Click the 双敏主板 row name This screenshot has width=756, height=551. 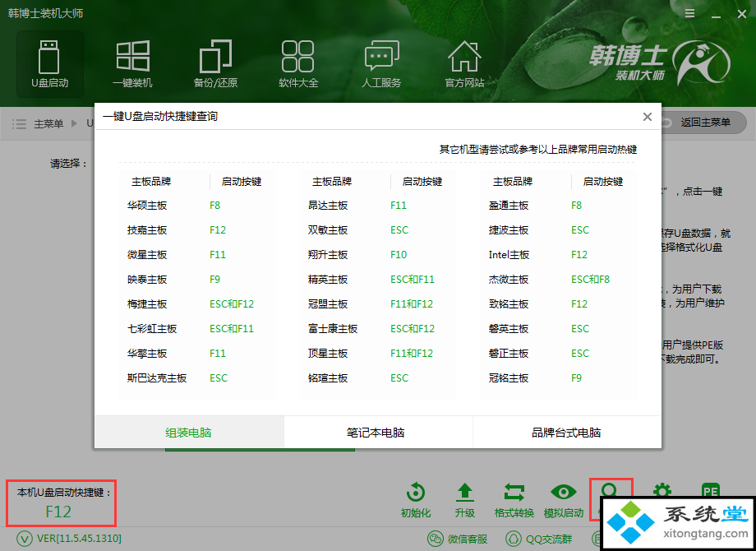point(328,230)
